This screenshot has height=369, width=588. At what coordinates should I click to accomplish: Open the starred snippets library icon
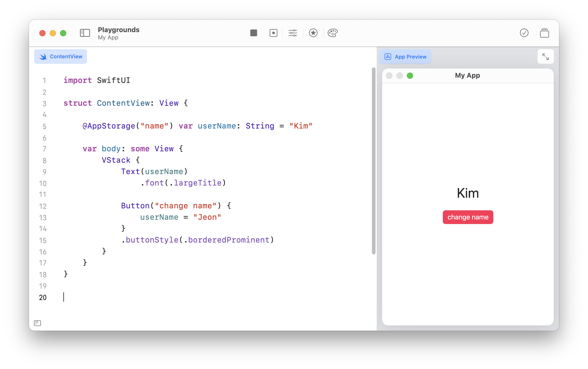[313, 33]
